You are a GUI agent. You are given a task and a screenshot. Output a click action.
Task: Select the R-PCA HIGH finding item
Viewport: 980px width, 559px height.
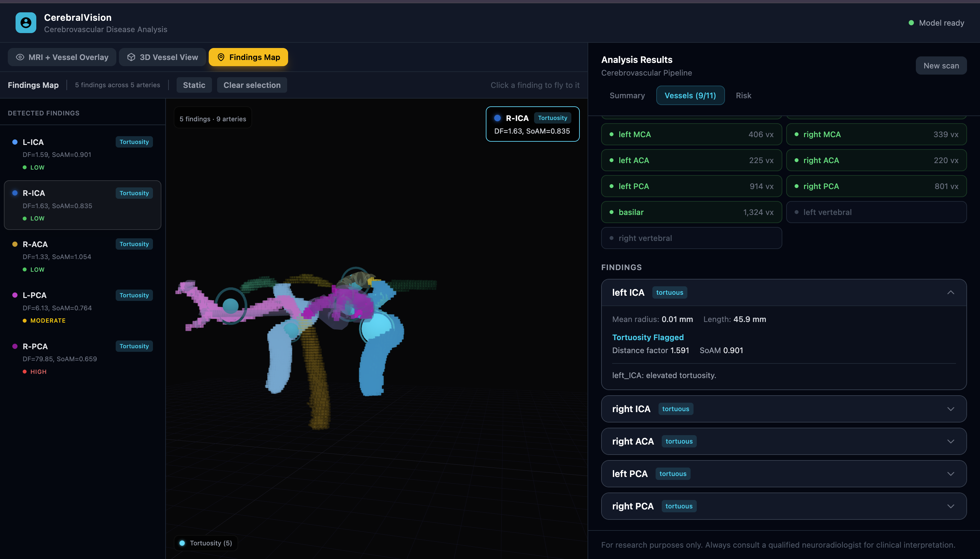pyautogui.click(x=83, y=358)
